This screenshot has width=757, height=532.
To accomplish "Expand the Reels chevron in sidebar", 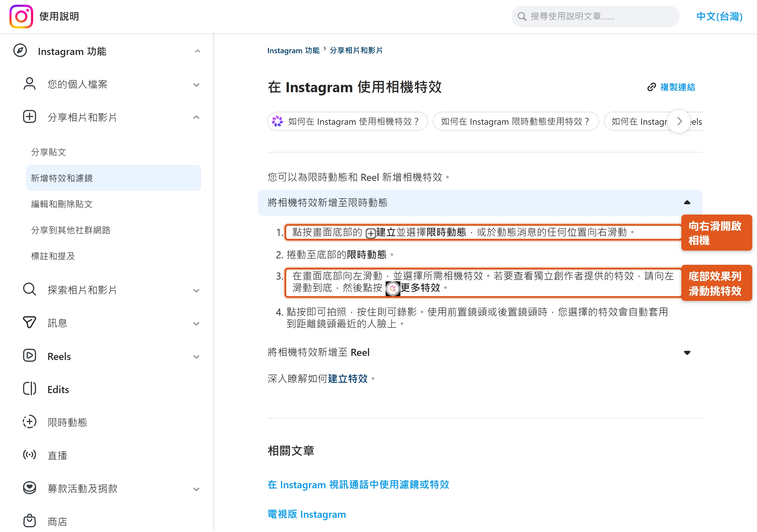I will coord(197,357).
